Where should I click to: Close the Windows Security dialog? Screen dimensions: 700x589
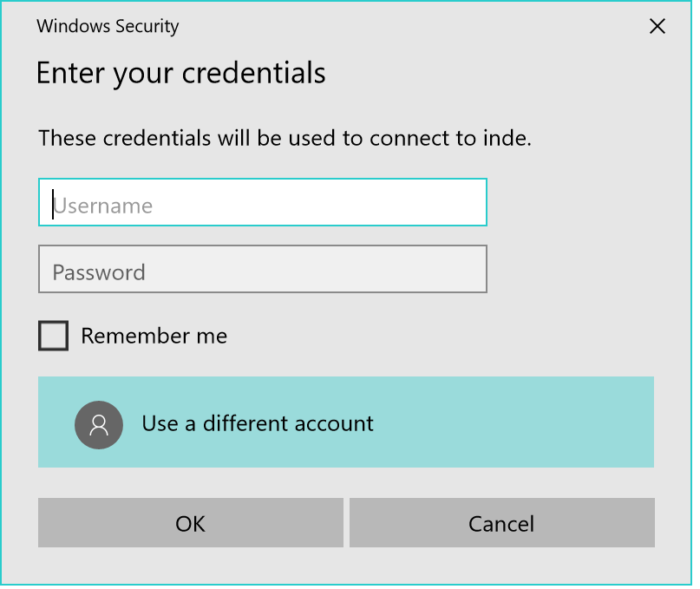coord(657,26)
